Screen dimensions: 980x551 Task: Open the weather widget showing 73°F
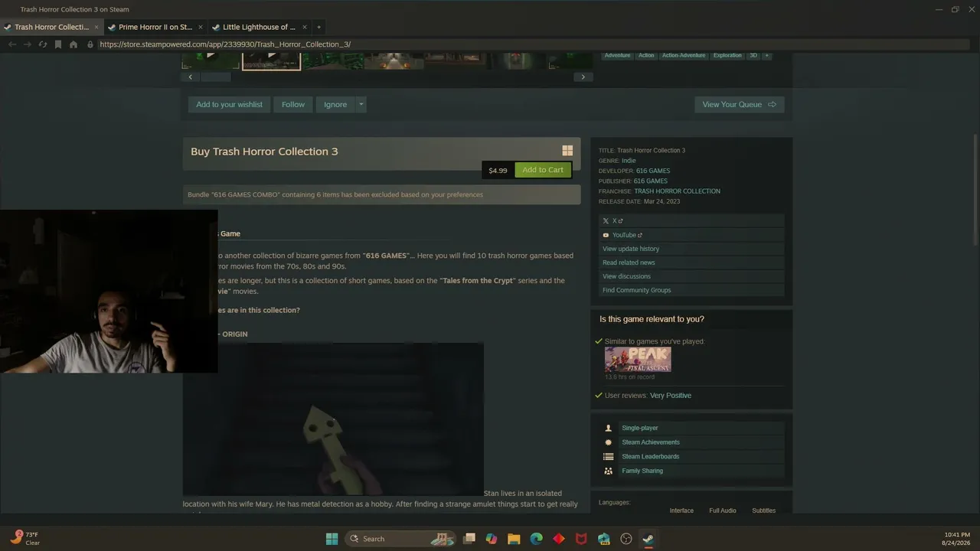[x=24, y=539]
